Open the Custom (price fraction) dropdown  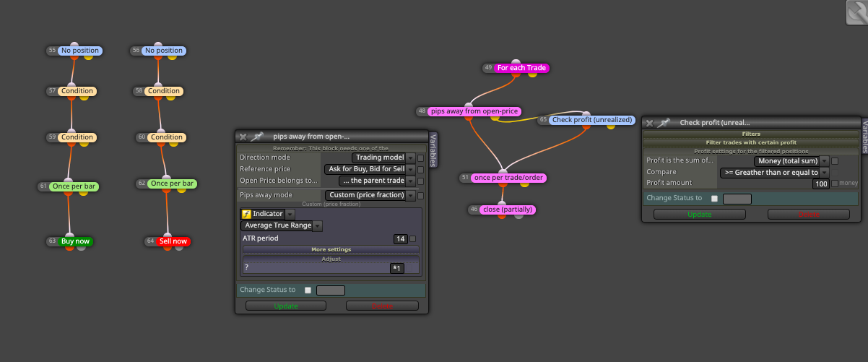click(370, 195)
